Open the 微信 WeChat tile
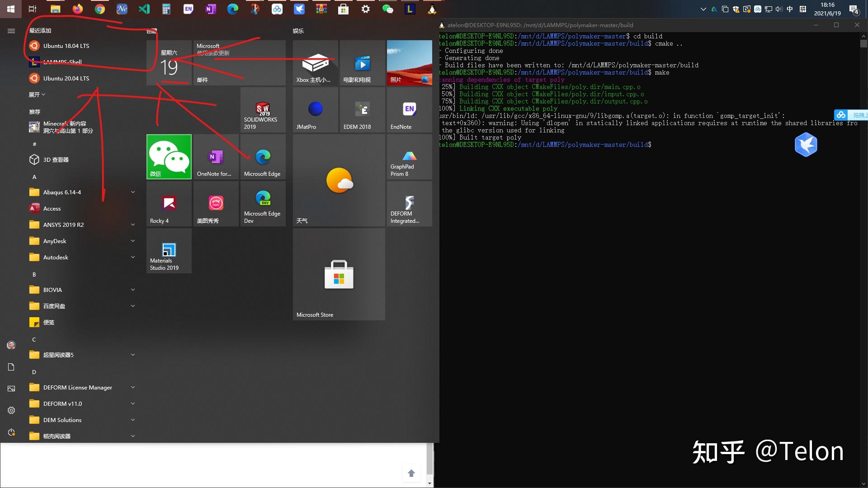 (x=169, y=157)
